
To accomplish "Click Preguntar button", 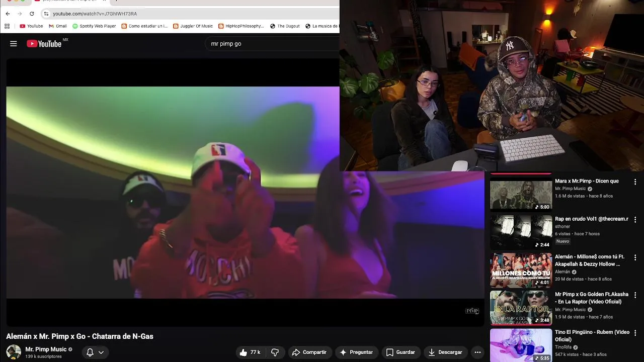I will 356,352.
